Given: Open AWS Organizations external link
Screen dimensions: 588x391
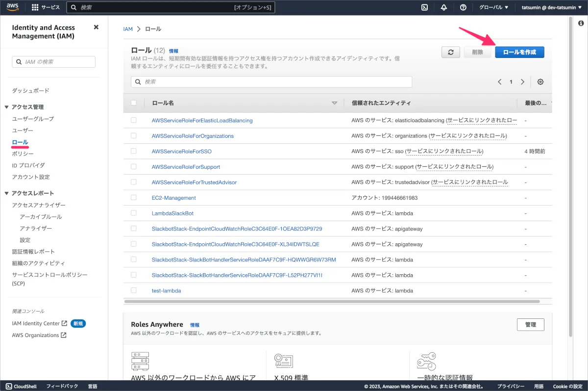Looking at the screenshot, I should tap(39, 336).
